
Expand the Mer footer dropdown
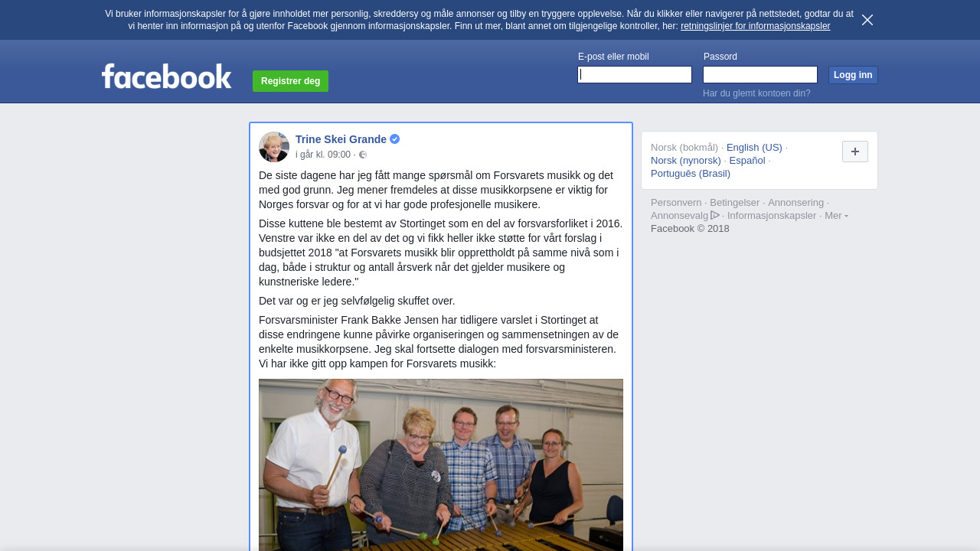point(836,216)
